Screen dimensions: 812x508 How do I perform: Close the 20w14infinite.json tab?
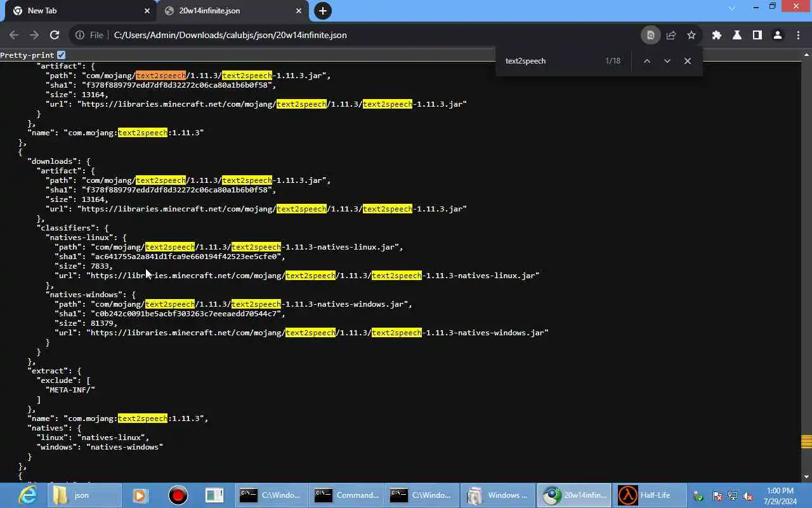coord(299,11)
